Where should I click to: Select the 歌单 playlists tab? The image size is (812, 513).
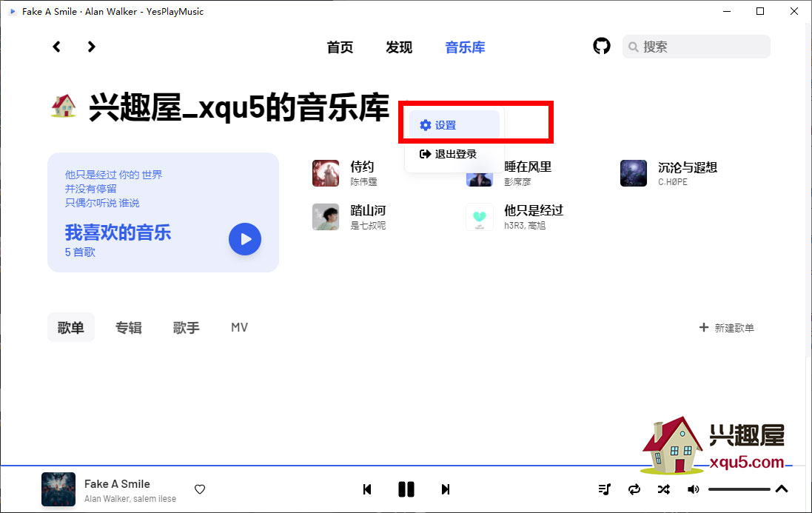click(x=71, y=327)
